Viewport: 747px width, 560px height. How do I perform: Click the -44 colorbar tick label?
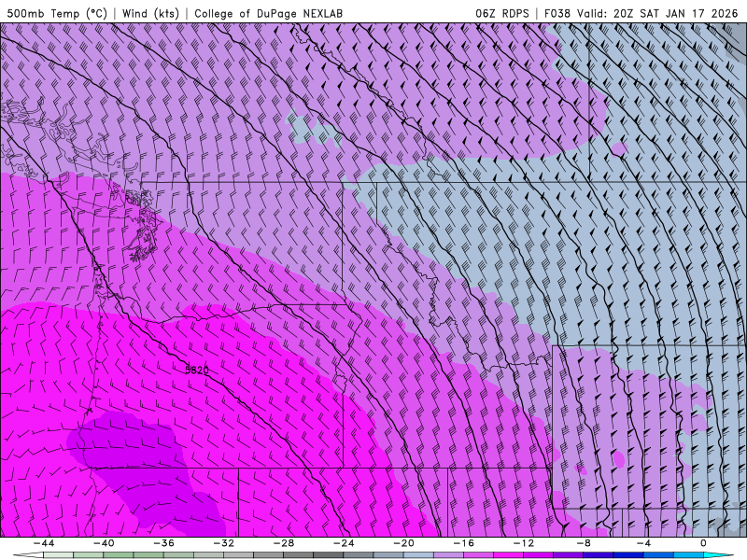(x=43, y=543)
